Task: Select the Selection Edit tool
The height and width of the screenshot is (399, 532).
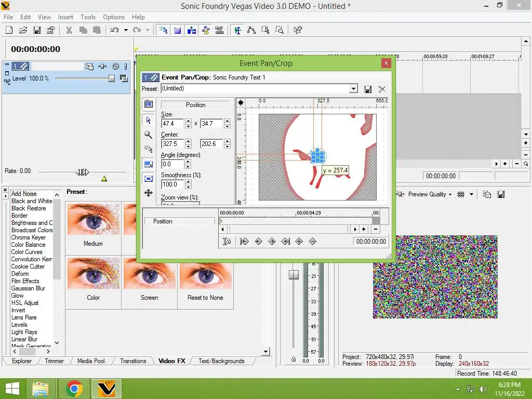Action: tap(265, 30)
